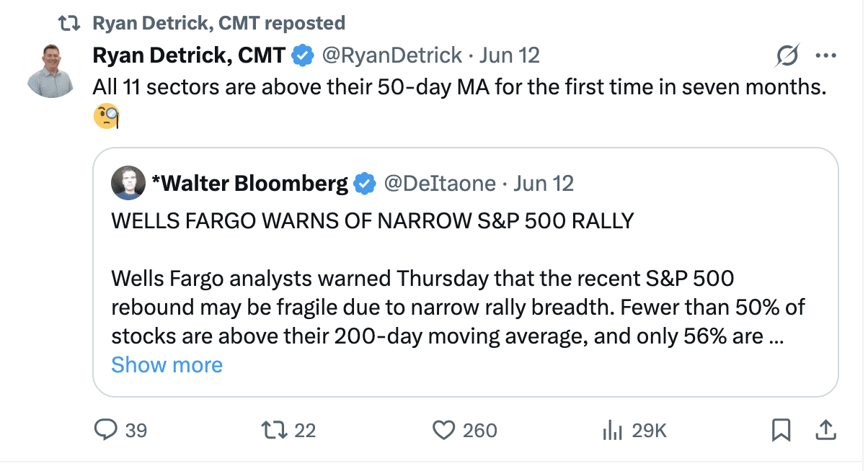Image resolution: width=868 pixels, height=471 pixels.
Task: Visit the @RyanDetrick handle link
Action: pos(391,55)
